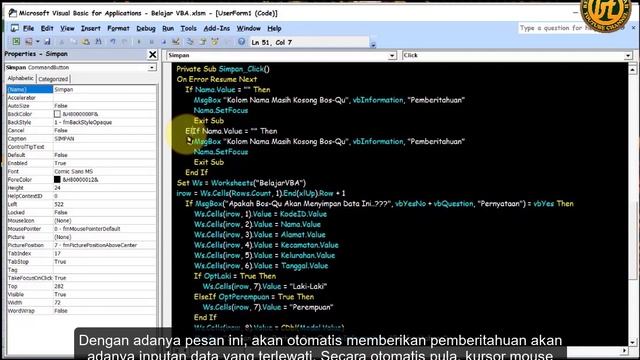Open the Simpan object dropdown in code window
The image size is (640, 360).
392,56
